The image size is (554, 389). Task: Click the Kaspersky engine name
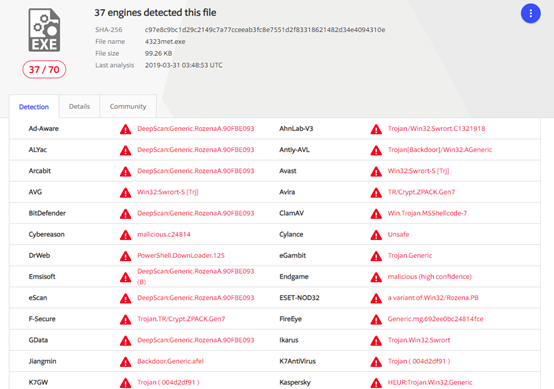click(x=295, y=382)
